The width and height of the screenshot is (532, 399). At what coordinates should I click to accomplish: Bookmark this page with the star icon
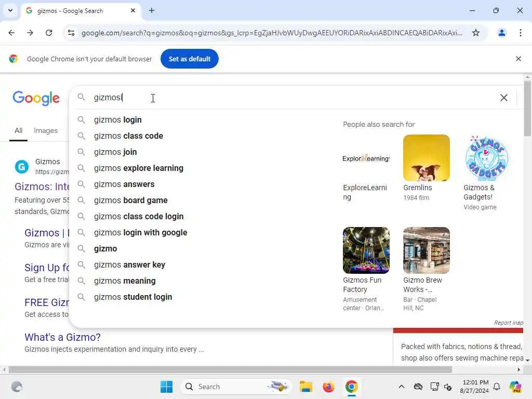[x=476, y=33]
